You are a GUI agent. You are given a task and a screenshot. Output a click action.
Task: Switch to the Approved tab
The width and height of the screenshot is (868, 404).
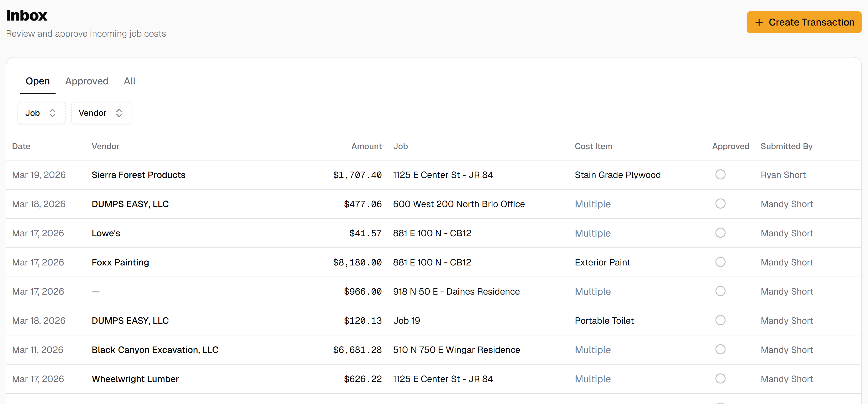pos(87,81)
